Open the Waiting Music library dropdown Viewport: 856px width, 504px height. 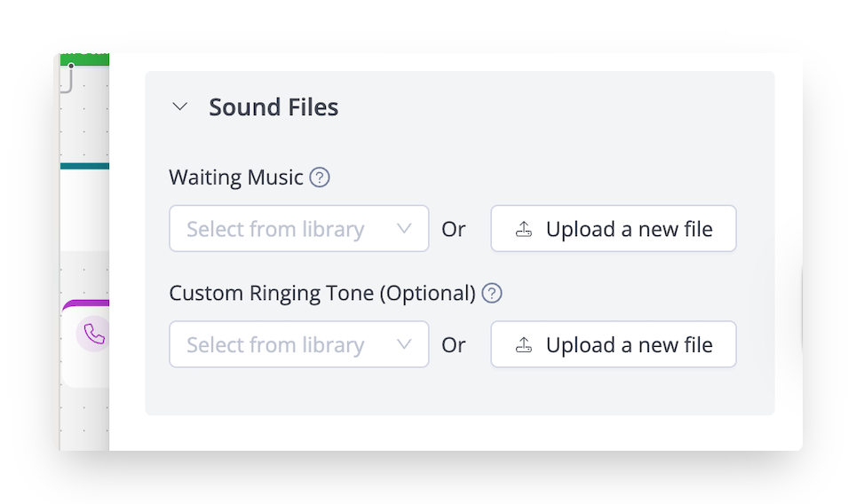(298, 229)
